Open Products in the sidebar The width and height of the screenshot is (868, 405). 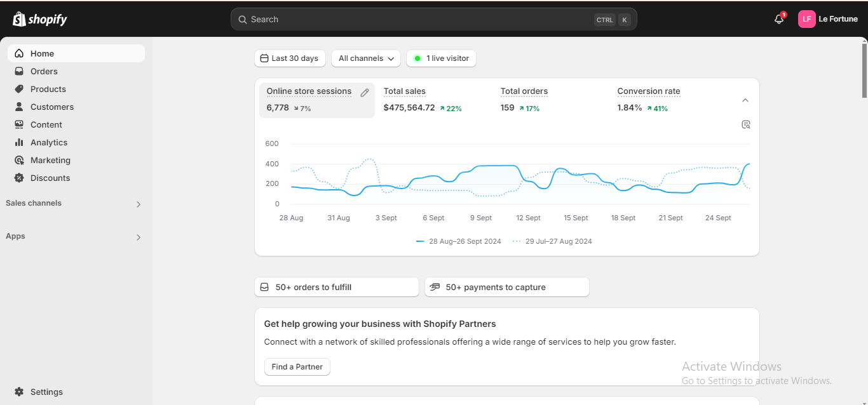pyautogui.click(x=76, y=89)
